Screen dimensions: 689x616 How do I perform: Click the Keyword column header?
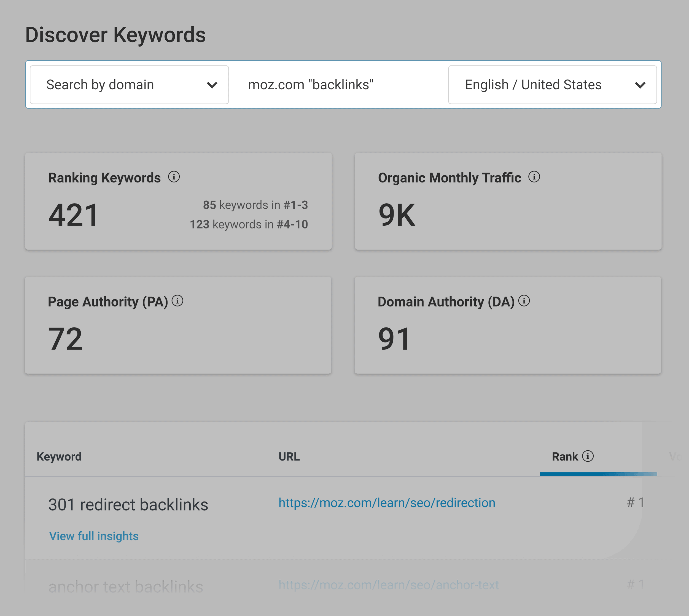(x=59, y=456)
